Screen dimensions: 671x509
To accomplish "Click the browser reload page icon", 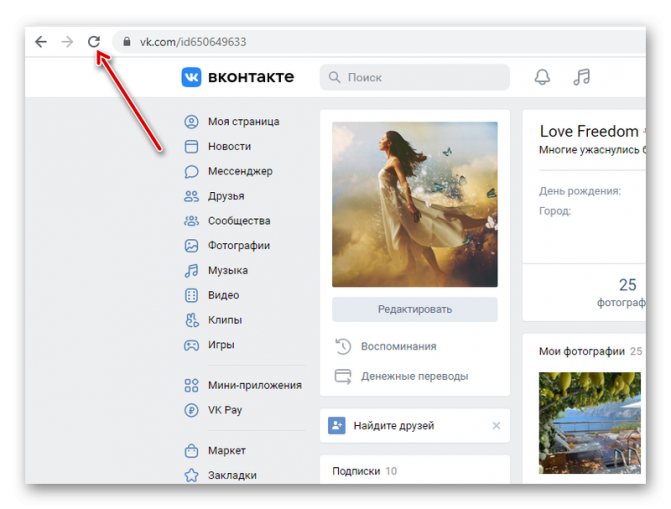I will point(94,42).
